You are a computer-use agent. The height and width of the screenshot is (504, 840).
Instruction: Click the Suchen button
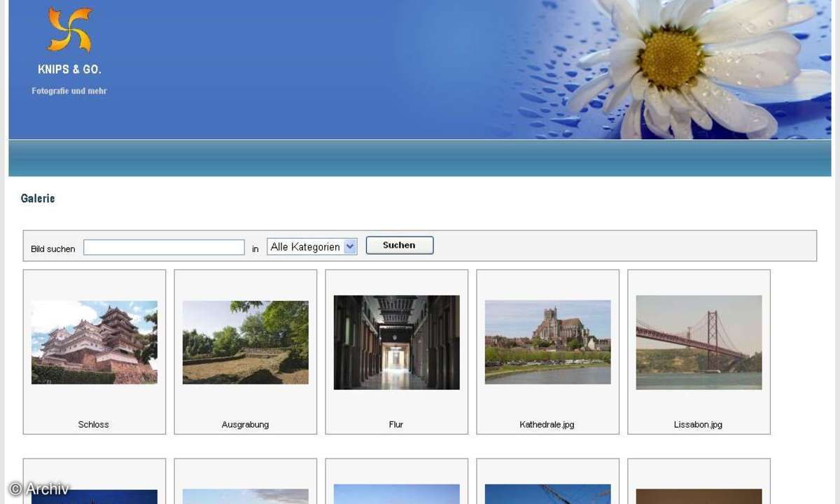[400, 245]
